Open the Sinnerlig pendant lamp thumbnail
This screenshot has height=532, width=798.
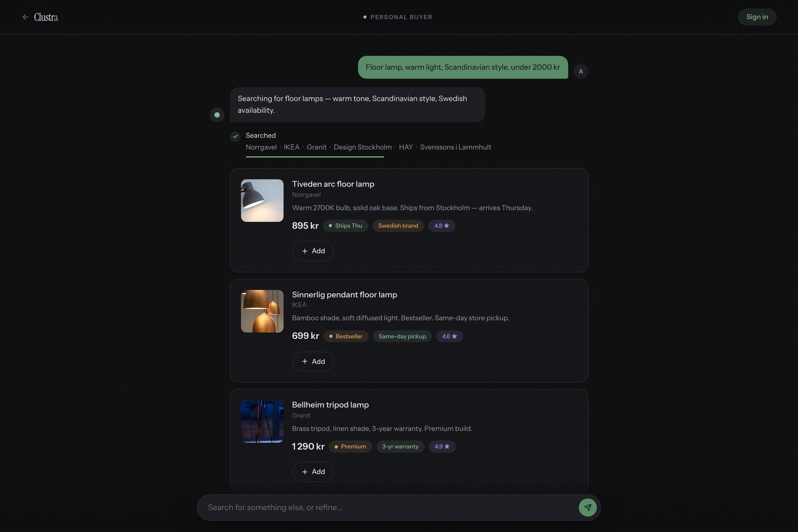click(x=262, y=311)
